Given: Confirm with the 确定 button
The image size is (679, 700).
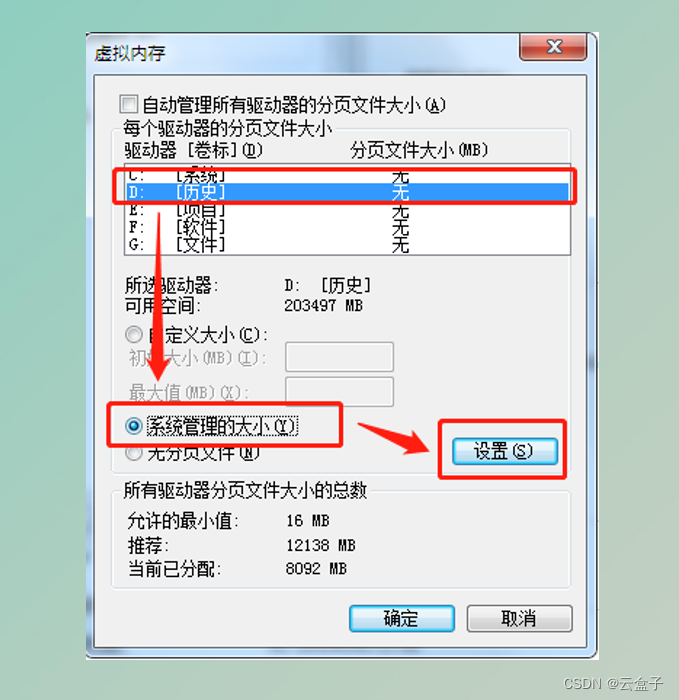Looking at the screenshot, I should click(x=402, y=618).
